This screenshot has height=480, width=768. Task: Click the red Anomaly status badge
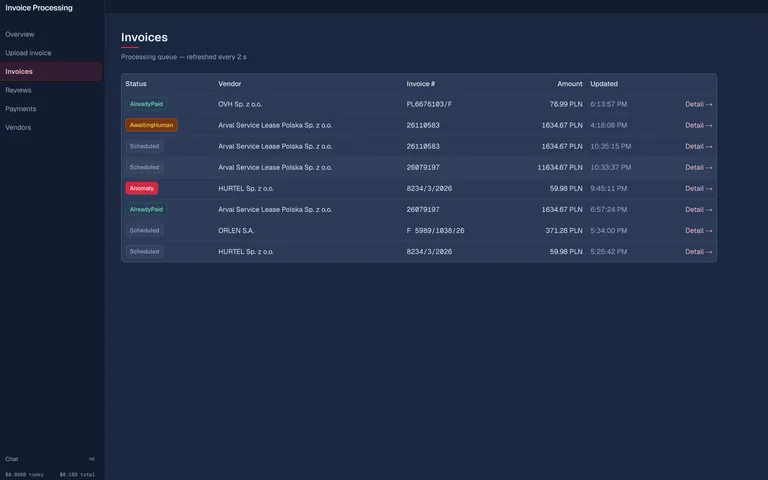coord(142,188)
